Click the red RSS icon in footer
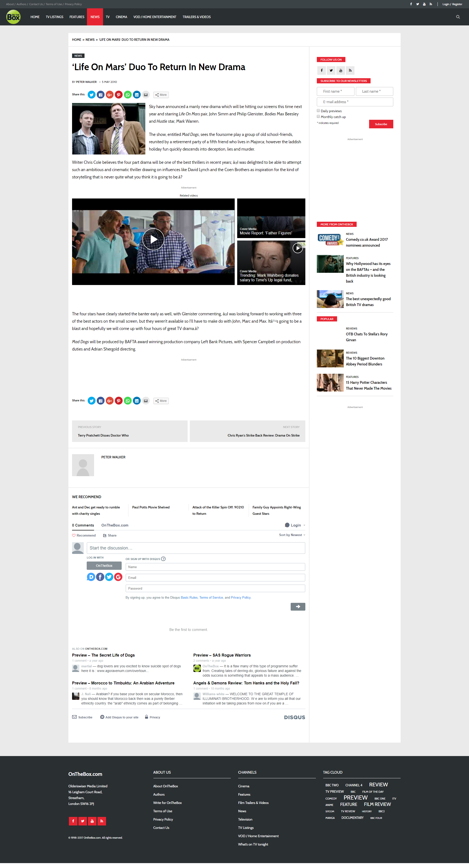Viewport: 469px width, 868px height. coord(101,821)
